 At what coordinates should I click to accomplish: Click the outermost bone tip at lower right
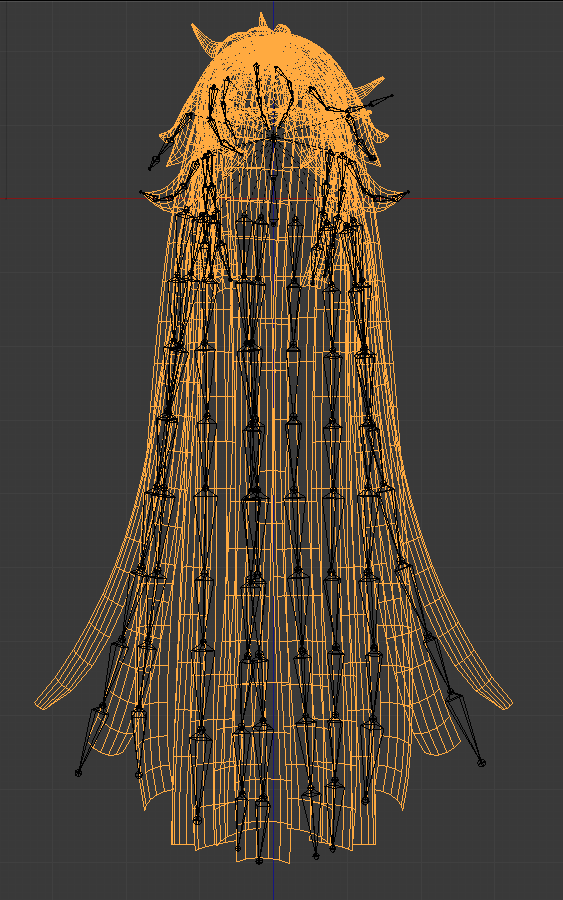(482, 763)
